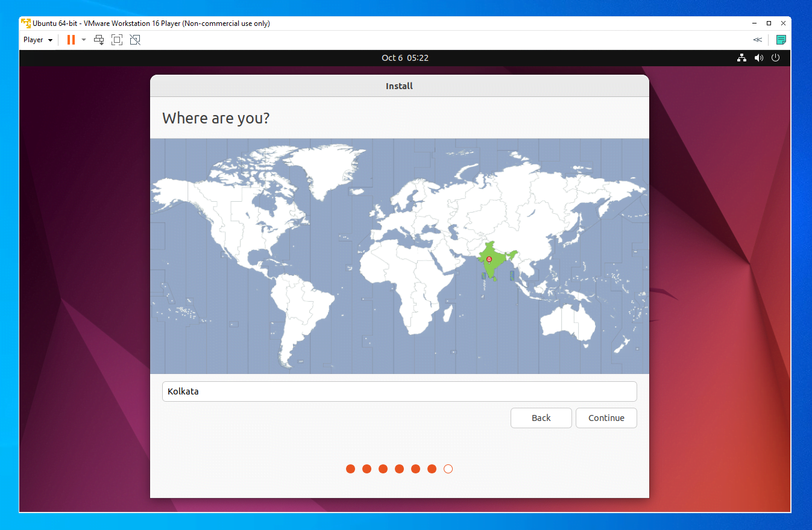The image size is (812, 530).
Task: Enter full screen mode
Action: [x=116, y=39]
